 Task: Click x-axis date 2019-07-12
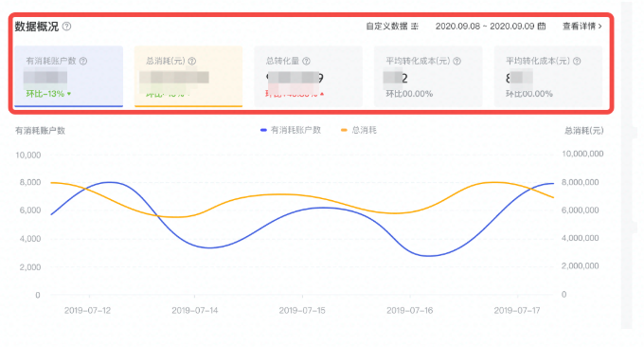click(x=87, y=311)
